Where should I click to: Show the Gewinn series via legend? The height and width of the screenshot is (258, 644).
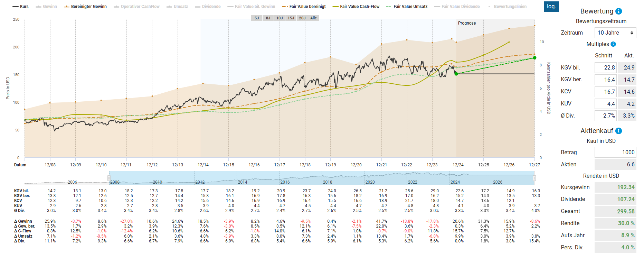click(47, 7)
